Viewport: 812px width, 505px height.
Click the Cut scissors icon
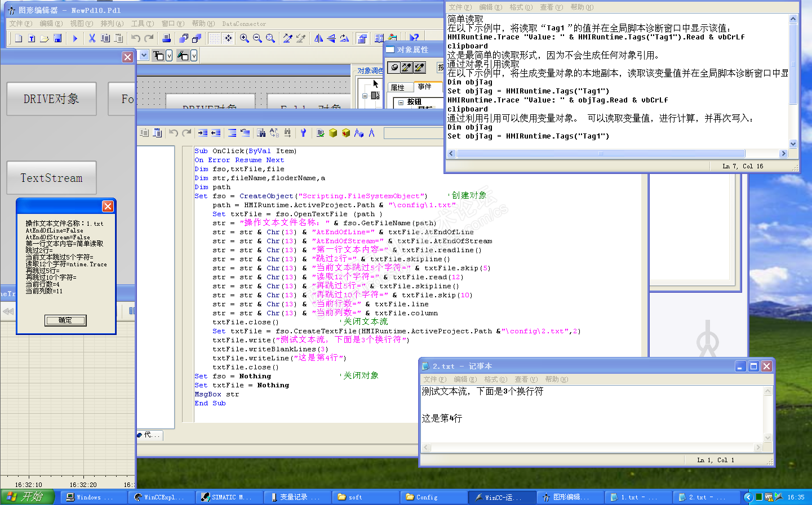(x=92, y=38)
